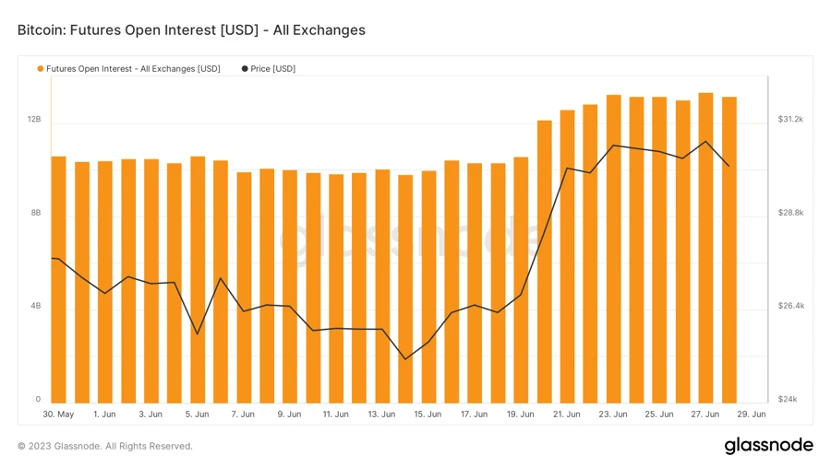Select the 15. Jun date label
This screenshot has height=468, width=832.
(x=428, y=413)
